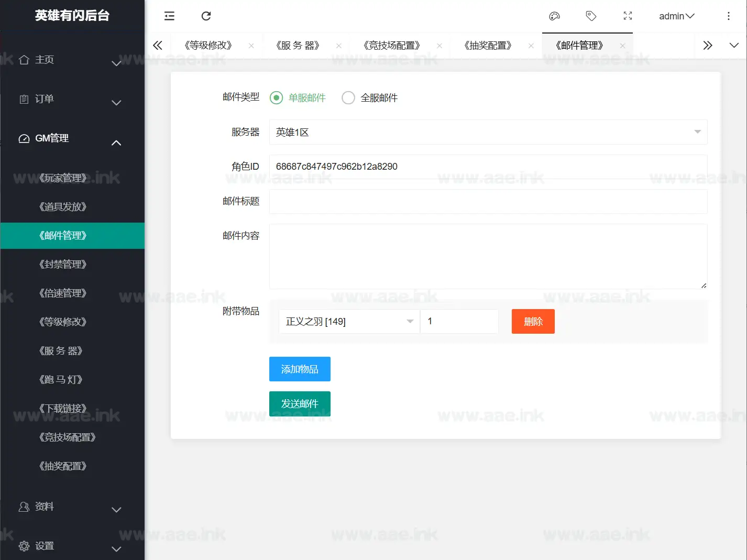The width and height of the screenshot is (747, 560).
Task: Close the 《竞技场配置》 tab
Action: click(440, 46)
